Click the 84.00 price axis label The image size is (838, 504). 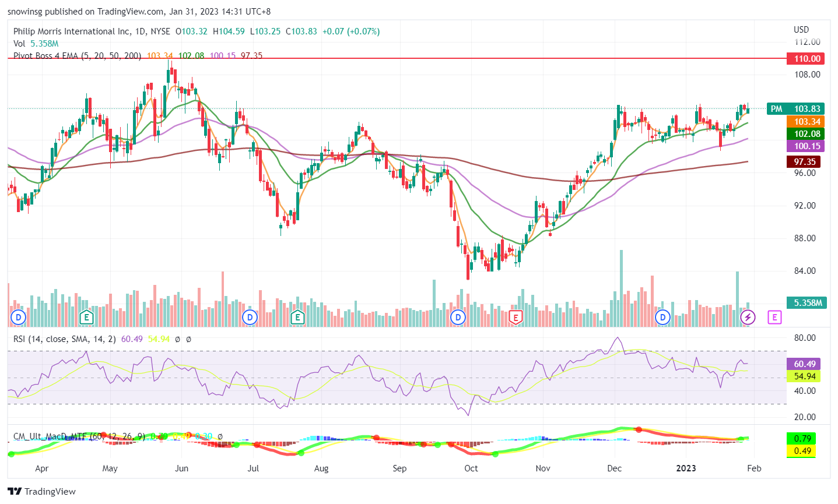[x=805, y=271]
